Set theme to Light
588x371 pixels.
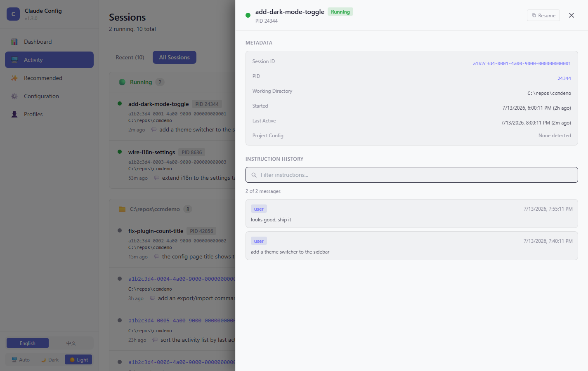point(78,359)
